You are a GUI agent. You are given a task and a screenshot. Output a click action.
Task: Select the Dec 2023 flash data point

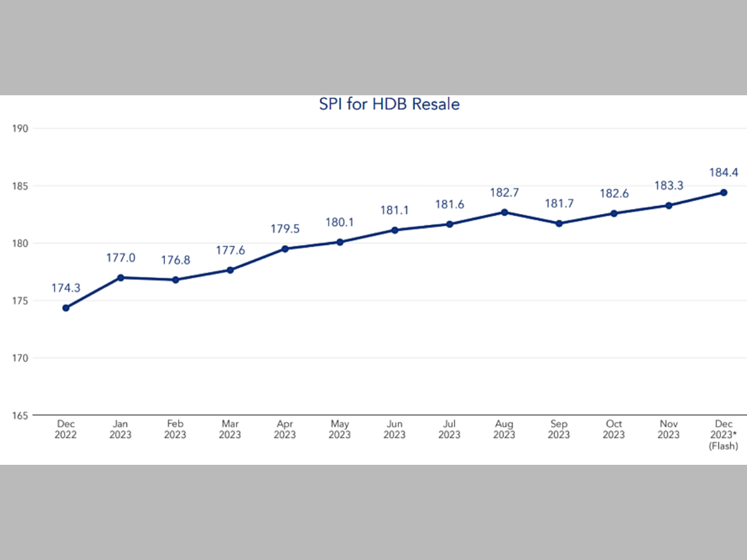(724, 192)
